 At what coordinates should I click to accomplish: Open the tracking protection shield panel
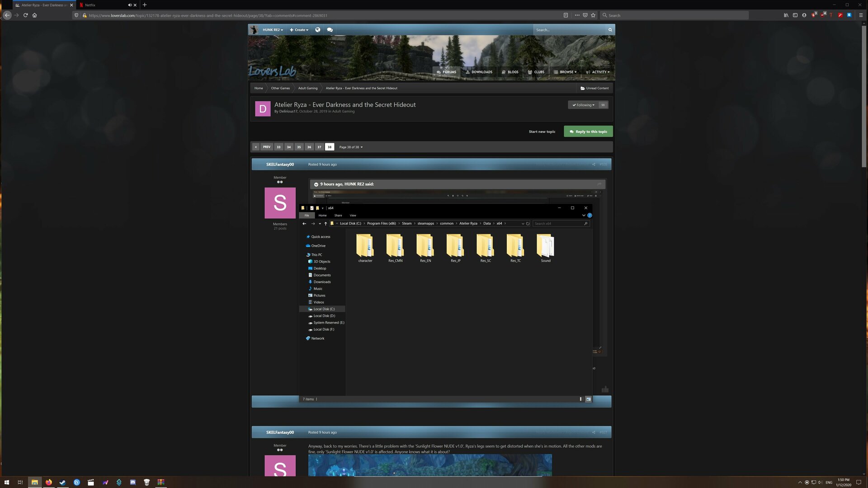click(76, 15)
